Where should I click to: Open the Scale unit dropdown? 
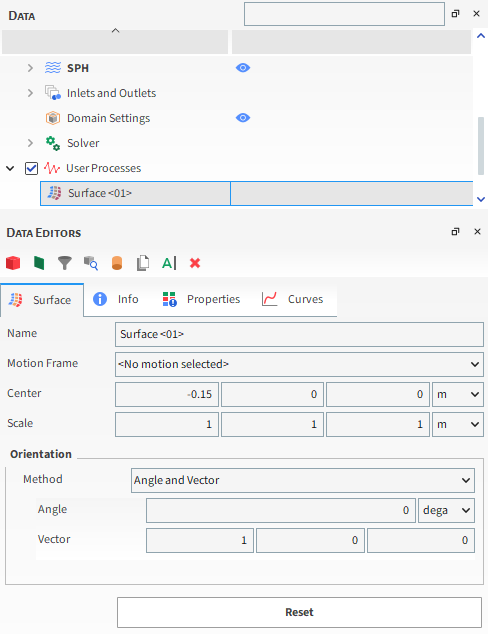click(x=458, y=424)
